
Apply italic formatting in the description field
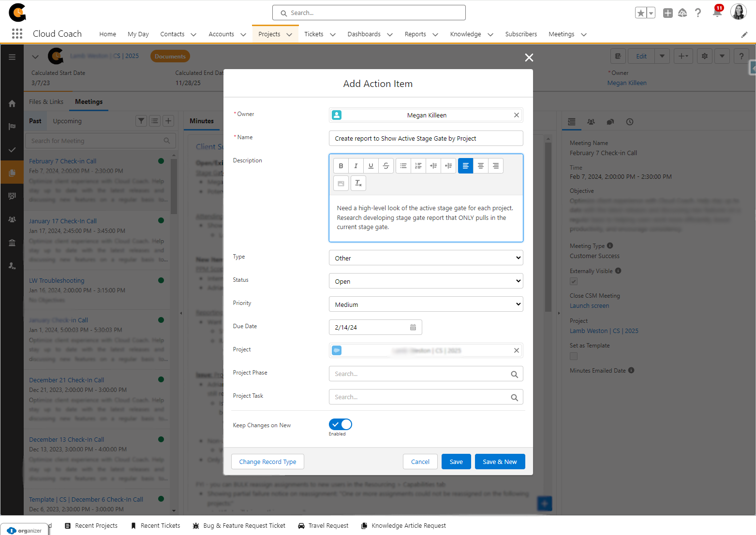(x=356, y=165)
